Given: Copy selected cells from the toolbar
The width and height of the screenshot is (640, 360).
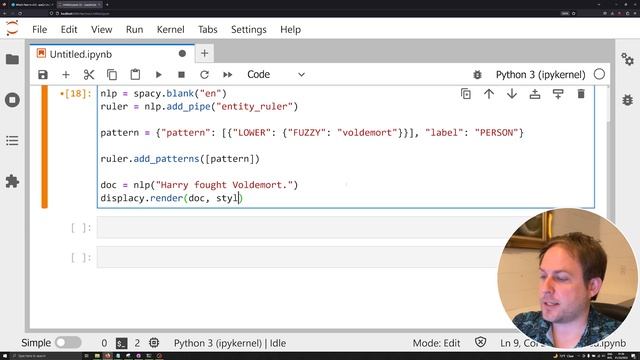Looking at the screenshot, I should 112,75.
